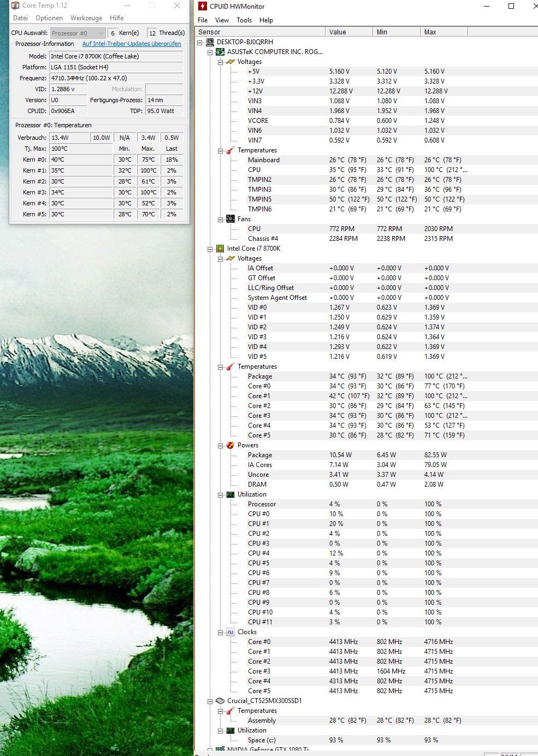Click the DESKTOP-BJ0QRRH computer icon
Image resolution: width=538 pixels, height=756 pixels.
click(x=210, y=42)
